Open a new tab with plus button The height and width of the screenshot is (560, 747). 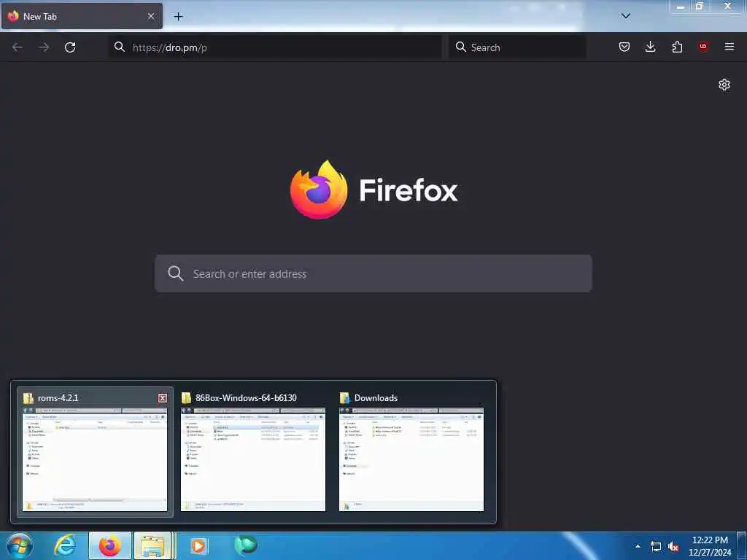pos(178,16)
